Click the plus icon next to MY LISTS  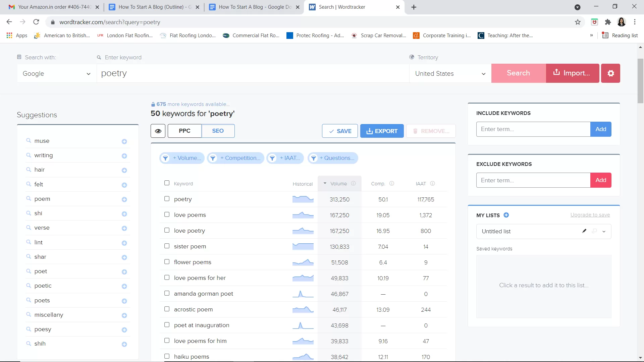(x=506, y=215)
